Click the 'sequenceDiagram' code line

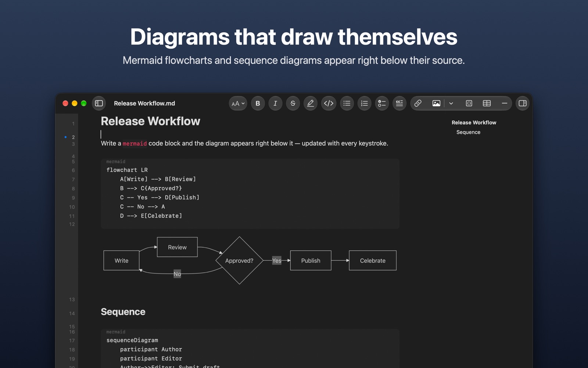132,340
